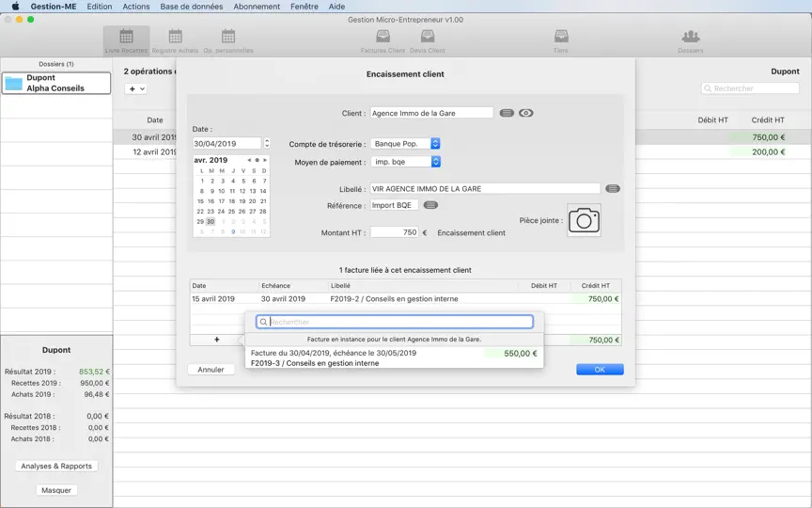
Task: Click the Référence field Import BQE
Action: point(394,205)
